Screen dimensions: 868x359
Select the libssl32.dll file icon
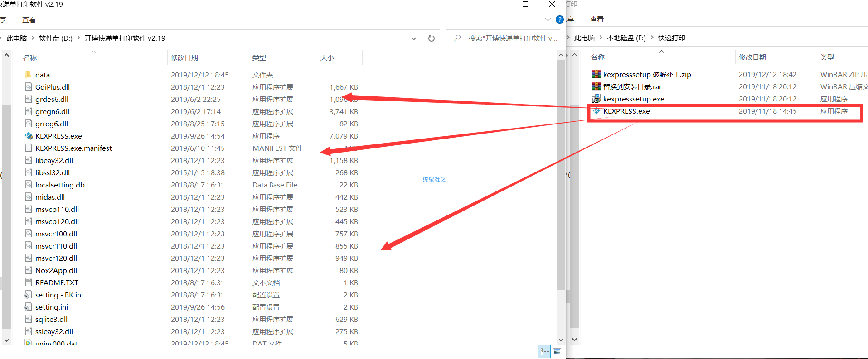tap(28, 172)
